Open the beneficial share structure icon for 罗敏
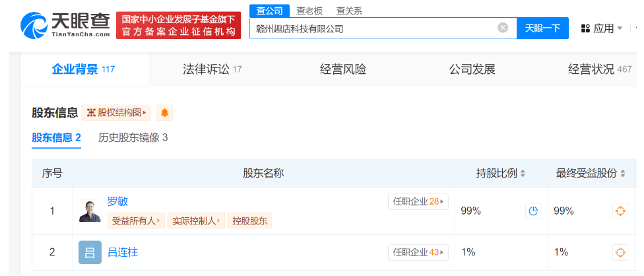The height and width of the screenshot is (276, 644). click(x=620, y=211)
